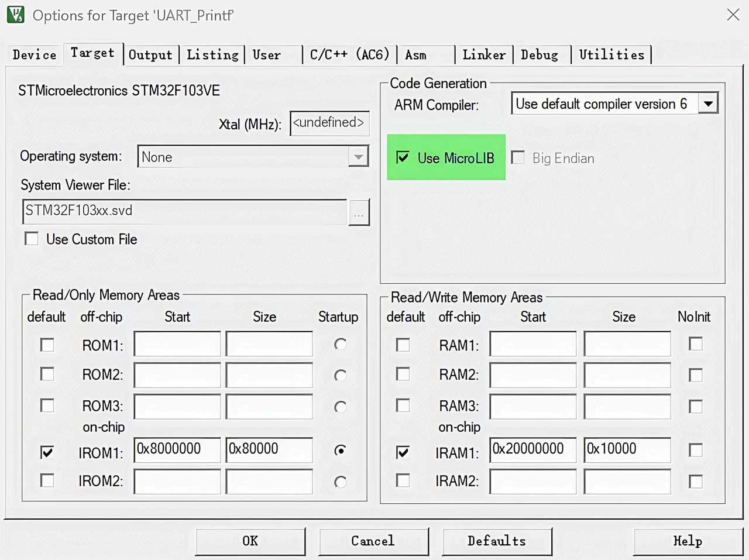Check the ROM1 default checkbox
This screenshot has width=749, height=560.
click(x=47, y=345)
